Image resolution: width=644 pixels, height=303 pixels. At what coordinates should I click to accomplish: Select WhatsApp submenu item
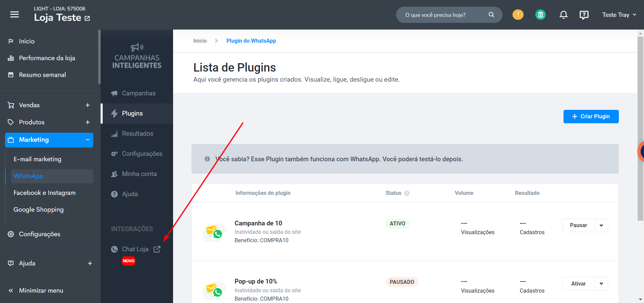coord(52,176)
